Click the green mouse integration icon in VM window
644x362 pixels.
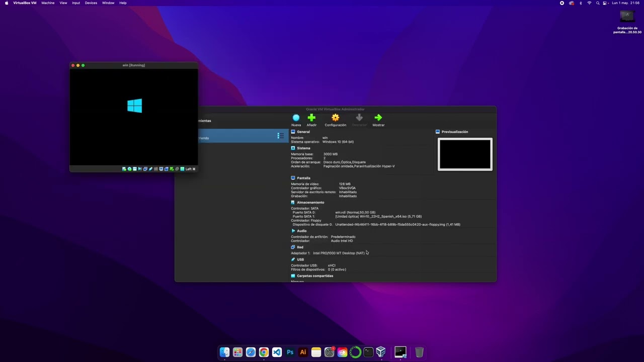[x=172, y=169]
